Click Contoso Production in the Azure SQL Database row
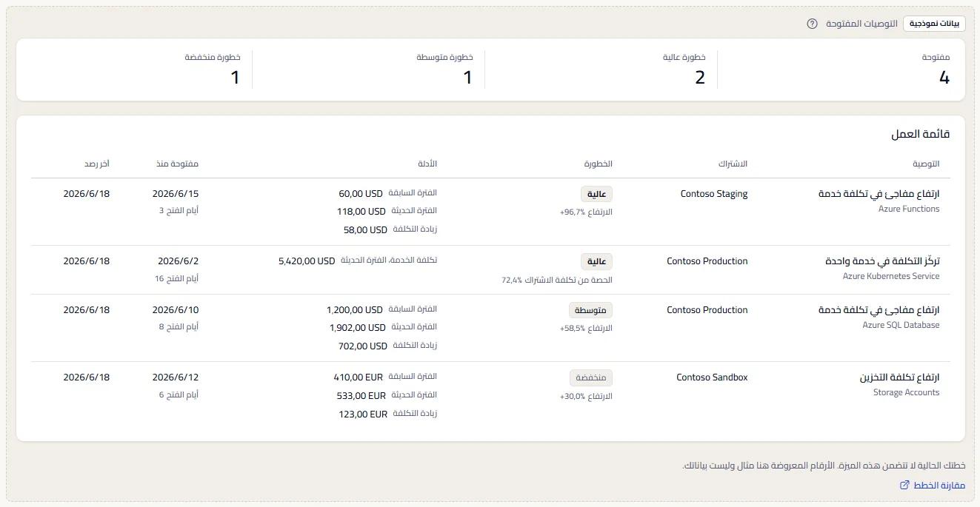980x507 pixels. point(707,310)
